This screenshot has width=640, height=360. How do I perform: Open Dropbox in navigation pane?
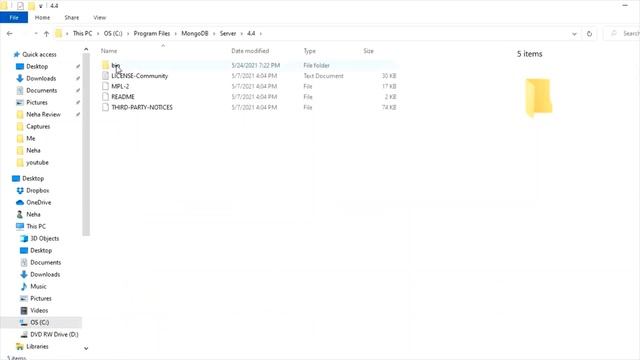coord(38,191)
